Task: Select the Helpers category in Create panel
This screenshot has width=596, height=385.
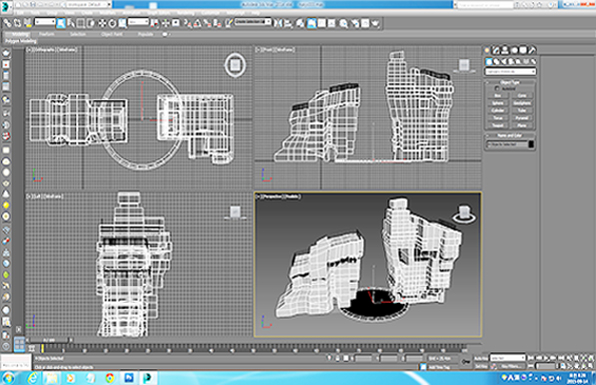Action: click(x=518, y=62)
